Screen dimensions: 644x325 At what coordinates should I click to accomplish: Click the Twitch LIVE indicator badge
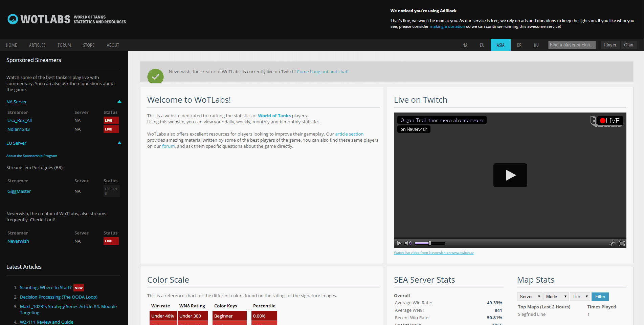tap(609, 121)
